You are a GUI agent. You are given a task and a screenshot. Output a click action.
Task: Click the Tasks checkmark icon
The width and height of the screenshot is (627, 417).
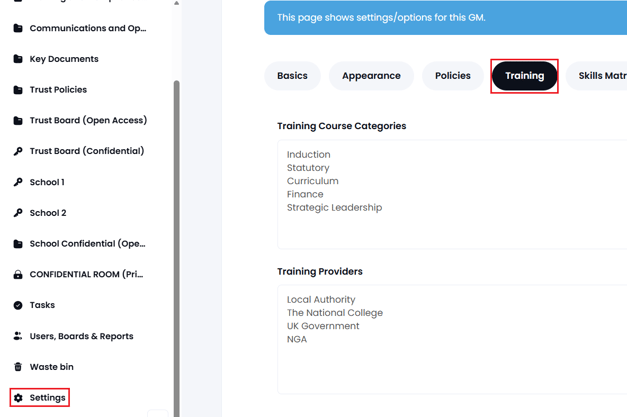[x=18, y=305]
